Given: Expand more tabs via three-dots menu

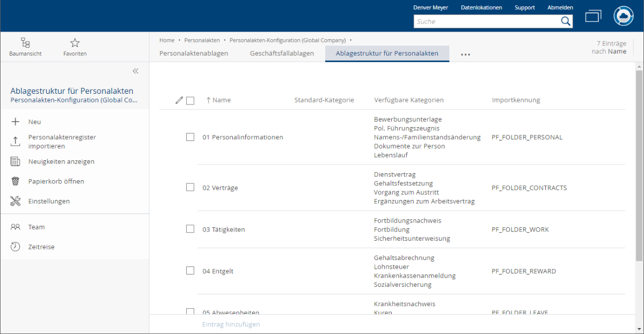Looking at the screenshot, I should pyautogui.click(x=465, y=54).
